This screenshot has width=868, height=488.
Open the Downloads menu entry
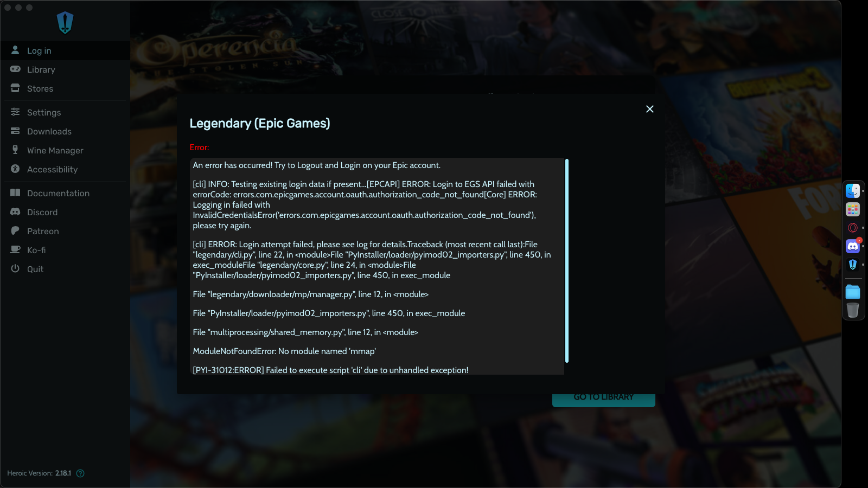[65, 131]
